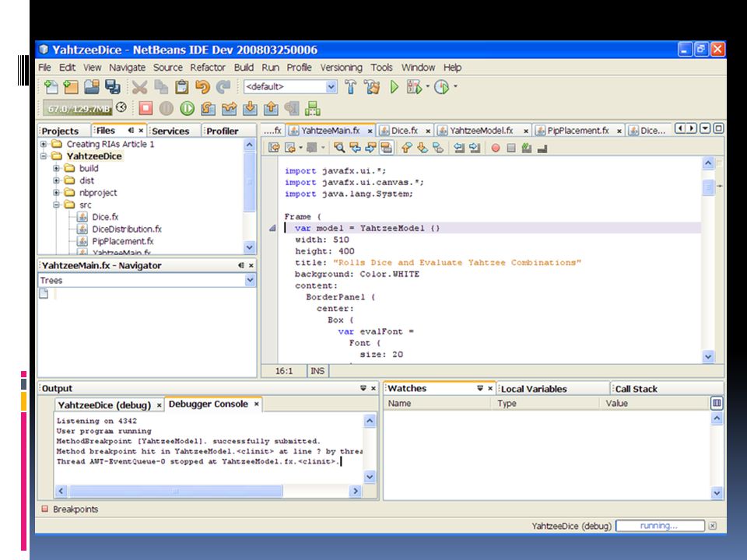
Task: Click the Save All toolbar icon
Action: click(x=112, y=87)
